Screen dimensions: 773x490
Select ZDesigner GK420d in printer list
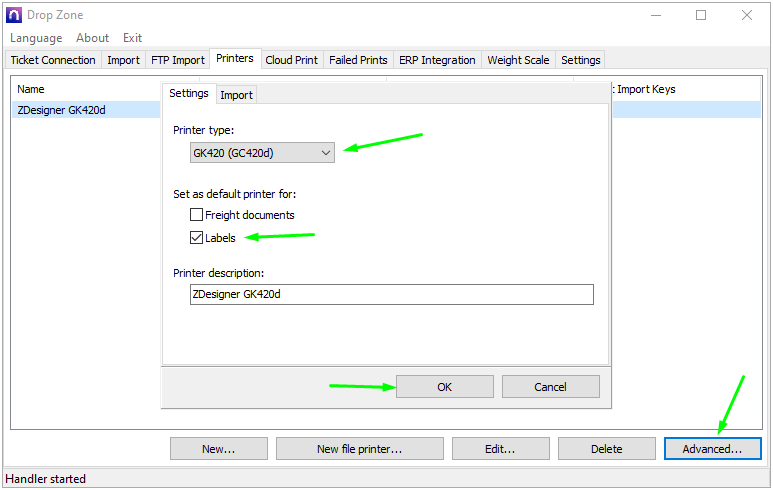62,110
